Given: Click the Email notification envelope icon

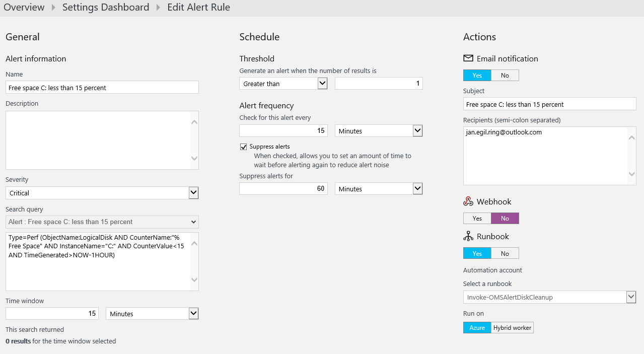Looking at the screenshot, I should pos(468,58).
